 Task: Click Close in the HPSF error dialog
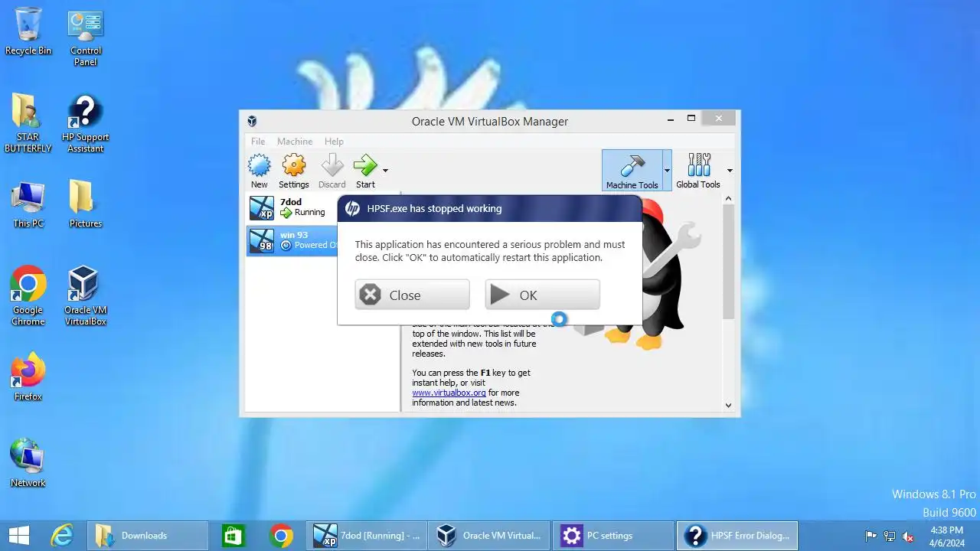[x=412, y=295]
